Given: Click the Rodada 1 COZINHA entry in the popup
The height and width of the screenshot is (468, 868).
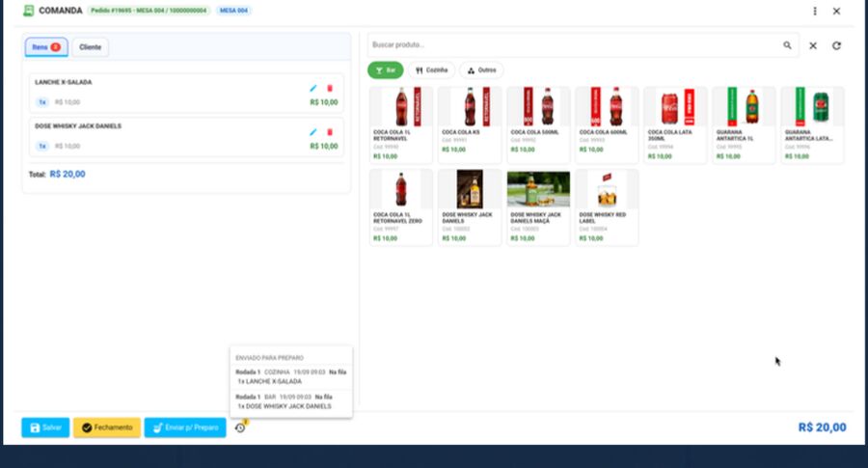Looking at the screenshot, I should [290, 376].
